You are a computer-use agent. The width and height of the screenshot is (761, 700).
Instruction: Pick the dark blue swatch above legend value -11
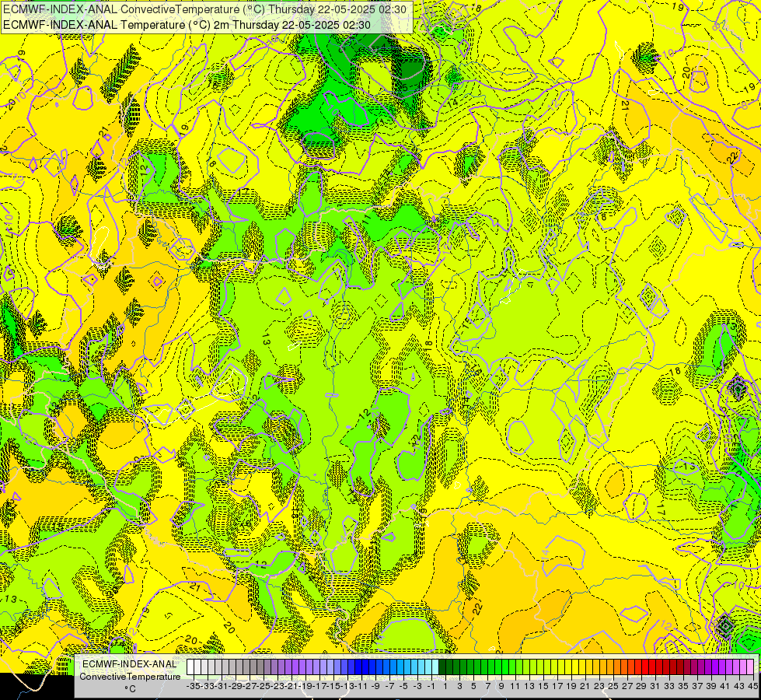(x=358, y=667)
